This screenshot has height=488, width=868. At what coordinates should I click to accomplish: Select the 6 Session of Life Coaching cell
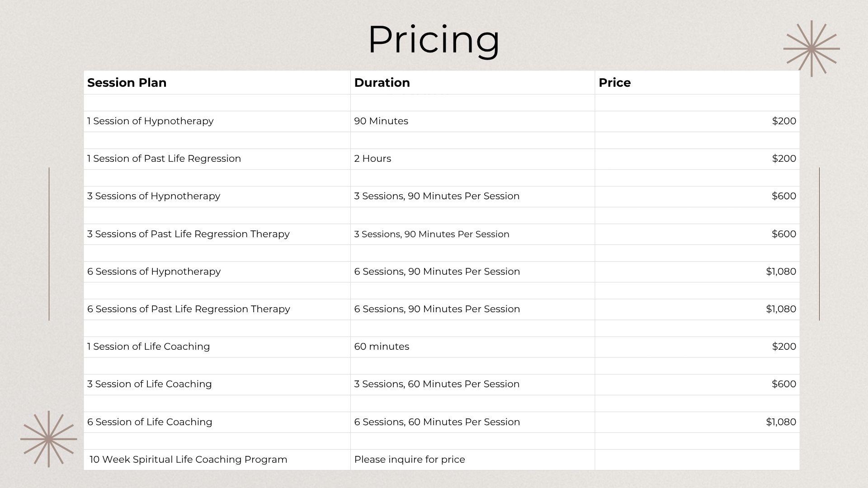[x=217, y=422]
